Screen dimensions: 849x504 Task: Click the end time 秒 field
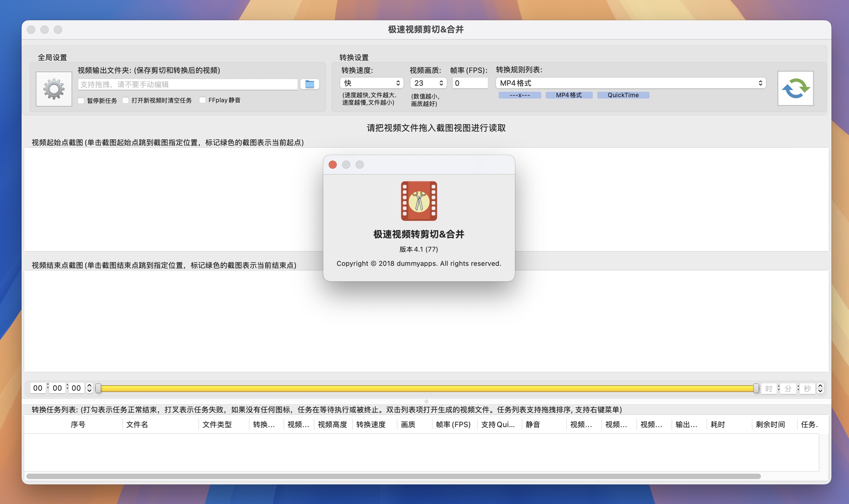807,388
